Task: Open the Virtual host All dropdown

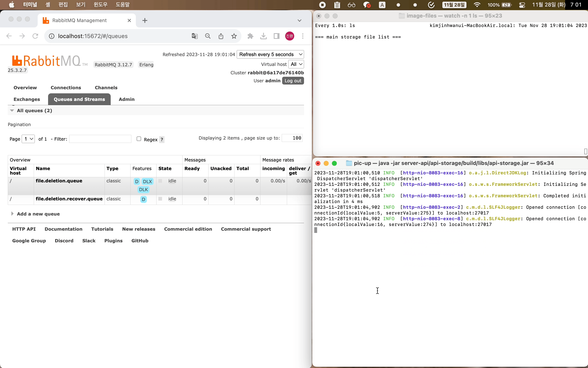Action: pyautogui.click(x=296, y=64)
